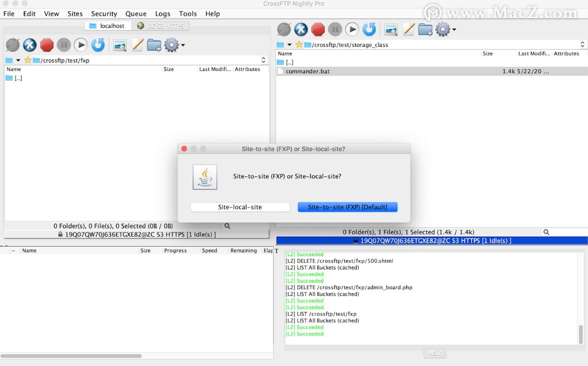588x366 pixels.
Task: Open the View menu
Action: point(52,14)
